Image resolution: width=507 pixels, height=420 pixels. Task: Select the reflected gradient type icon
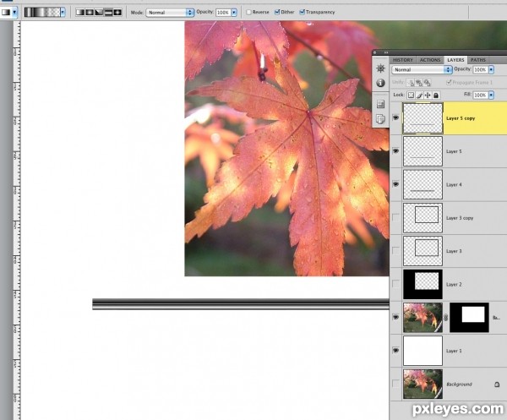[108, 13]
